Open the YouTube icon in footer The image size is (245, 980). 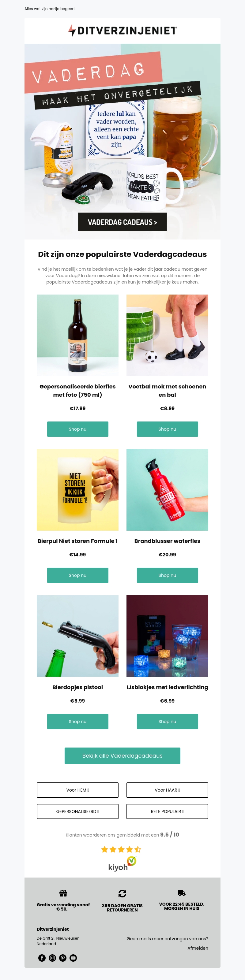(x=73, y=958)
